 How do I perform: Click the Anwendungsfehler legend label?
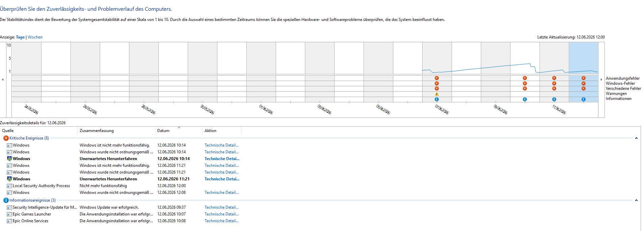622,78
